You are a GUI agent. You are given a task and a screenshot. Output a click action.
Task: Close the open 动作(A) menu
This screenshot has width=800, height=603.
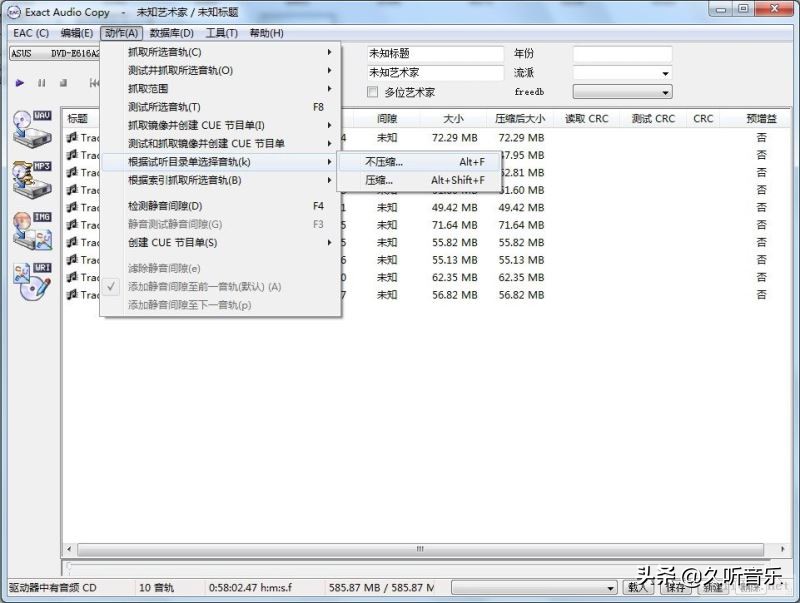click(x=121, y=33)
